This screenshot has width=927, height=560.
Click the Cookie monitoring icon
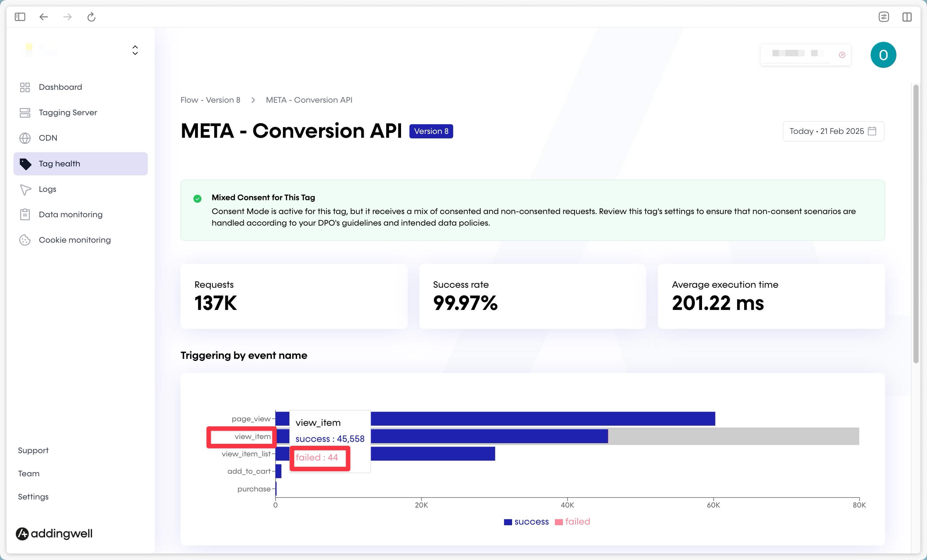(x=24, y=240)
